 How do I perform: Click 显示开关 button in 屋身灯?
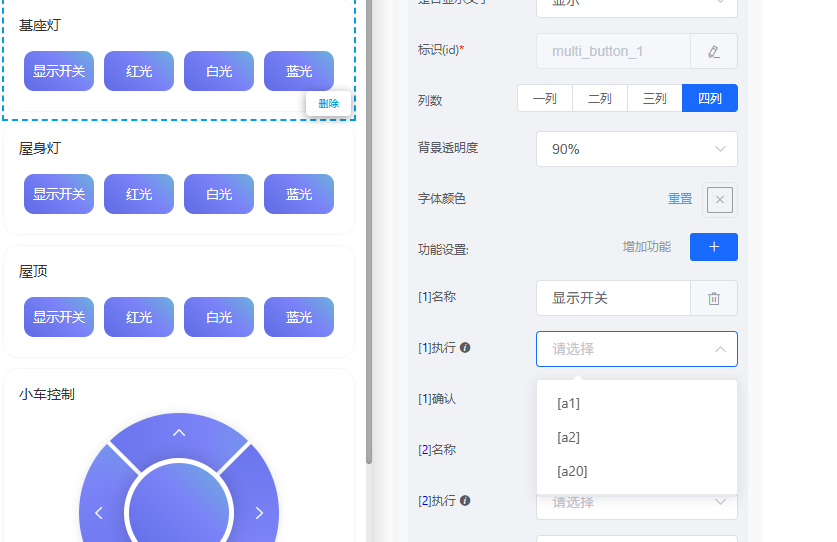[59, 194]
